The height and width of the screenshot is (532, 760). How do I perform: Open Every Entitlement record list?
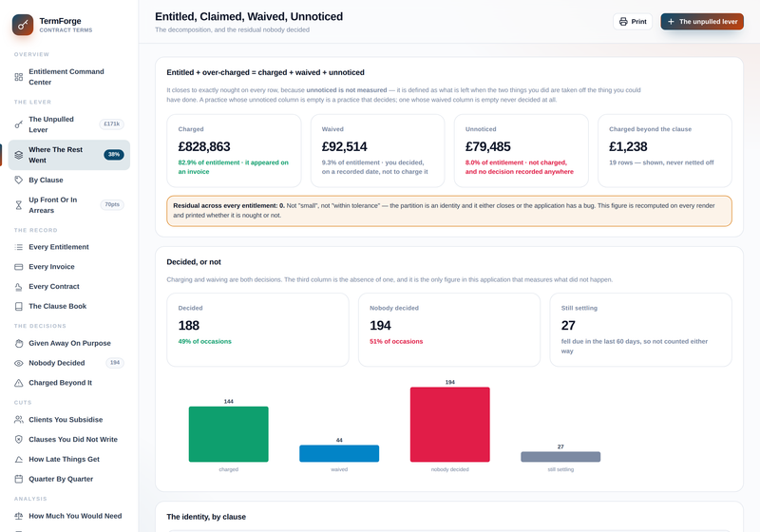point(68,247)
